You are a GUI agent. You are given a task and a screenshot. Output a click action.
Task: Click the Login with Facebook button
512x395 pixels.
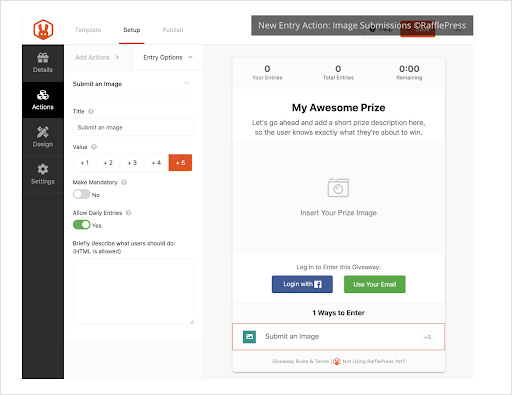[302, 284]
